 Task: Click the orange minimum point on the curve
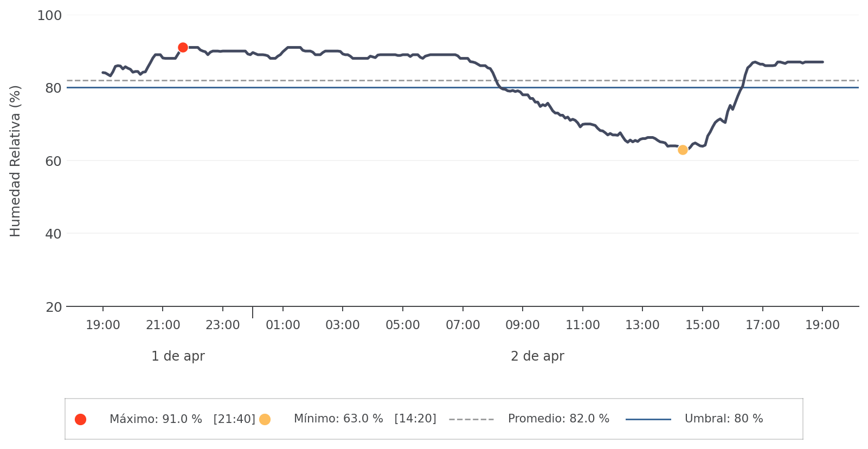pos(683,150)
